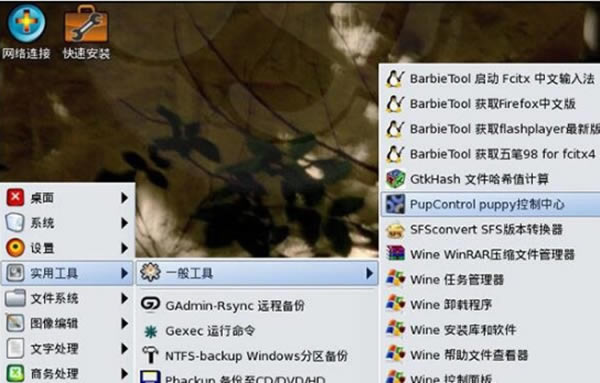Open the 设置 menu entry
Image resolution: width=600 pixels, height=383 pixels.
coord(68,248)
